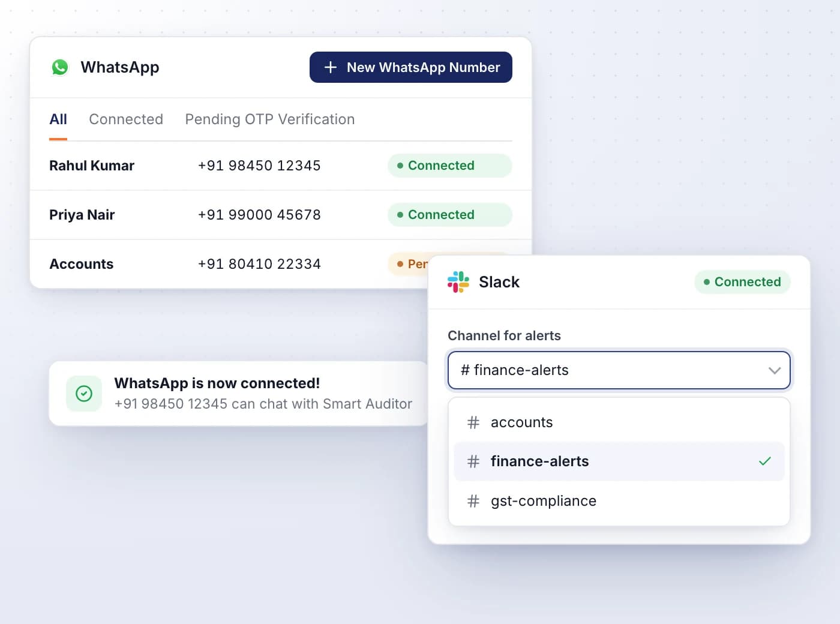
Task: Select the finance-alerts channel option
Action: [x=619, y=461]
